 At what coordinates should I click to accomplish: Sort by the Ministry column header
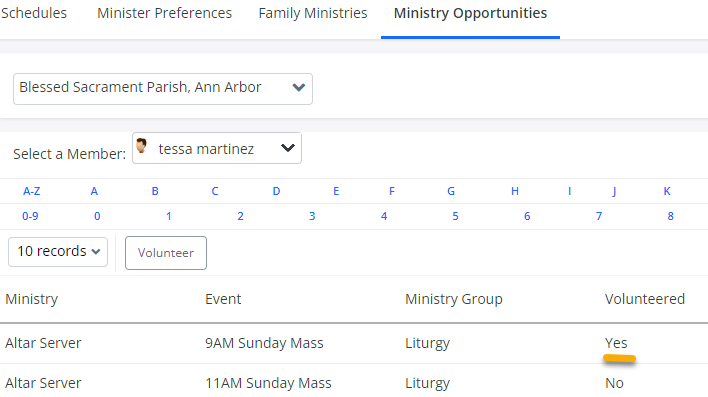32,299
